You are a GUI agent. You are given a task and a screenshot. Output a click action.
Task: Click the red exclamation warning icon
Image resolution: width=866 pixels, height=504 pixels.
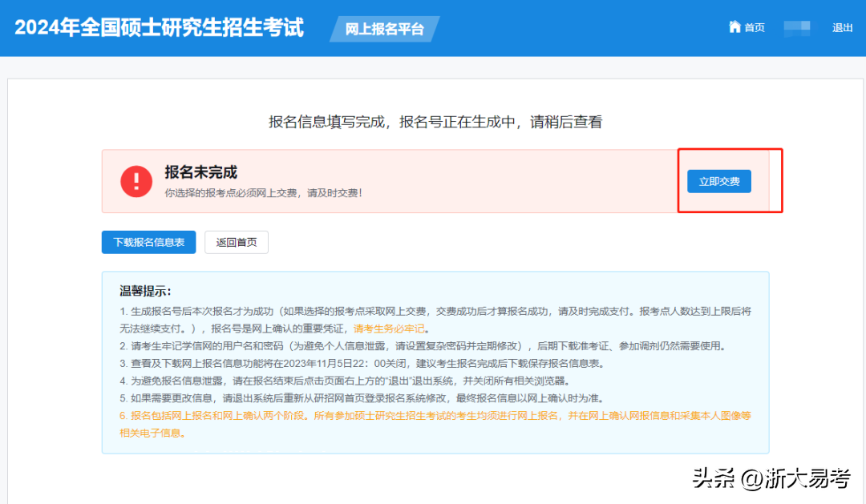coord(136,181)
